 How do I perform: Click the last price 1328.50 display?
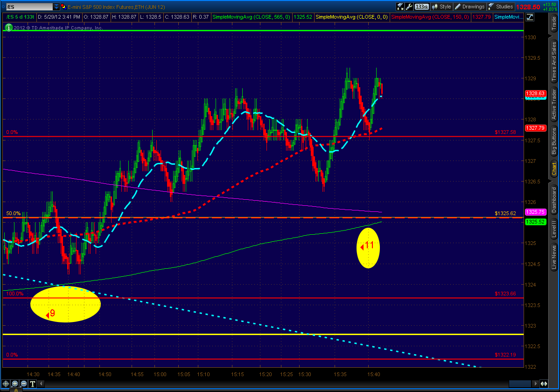coord(528,7)
